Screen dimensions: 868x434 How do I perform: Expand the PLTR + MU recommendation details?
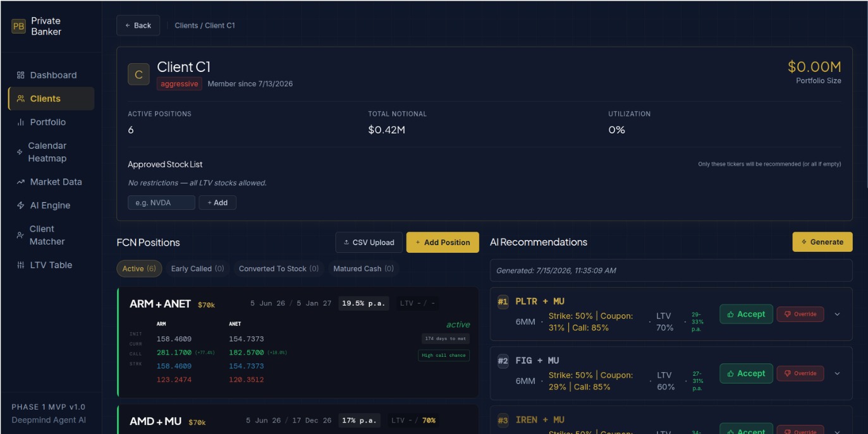pos(837,314)
